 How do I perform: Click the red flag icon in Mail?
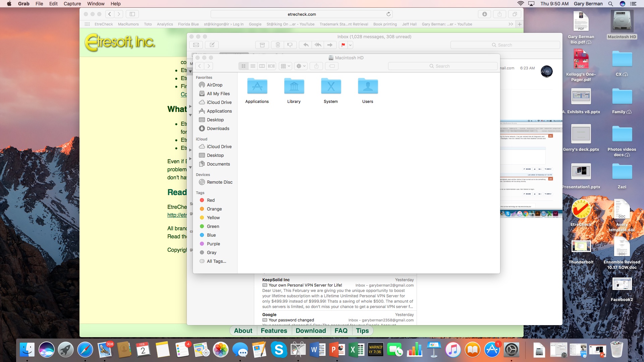(343, 45)
